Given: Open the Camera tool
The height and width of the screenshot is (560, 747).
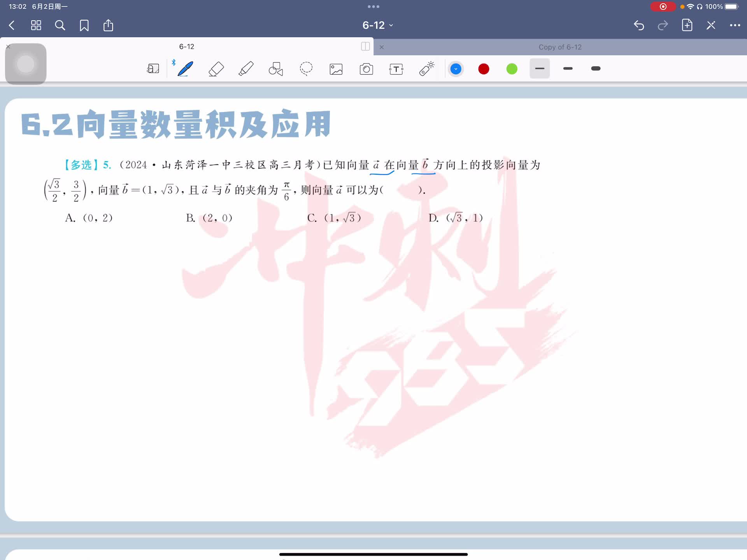Looking at the screenshot, I should [366, 69].
